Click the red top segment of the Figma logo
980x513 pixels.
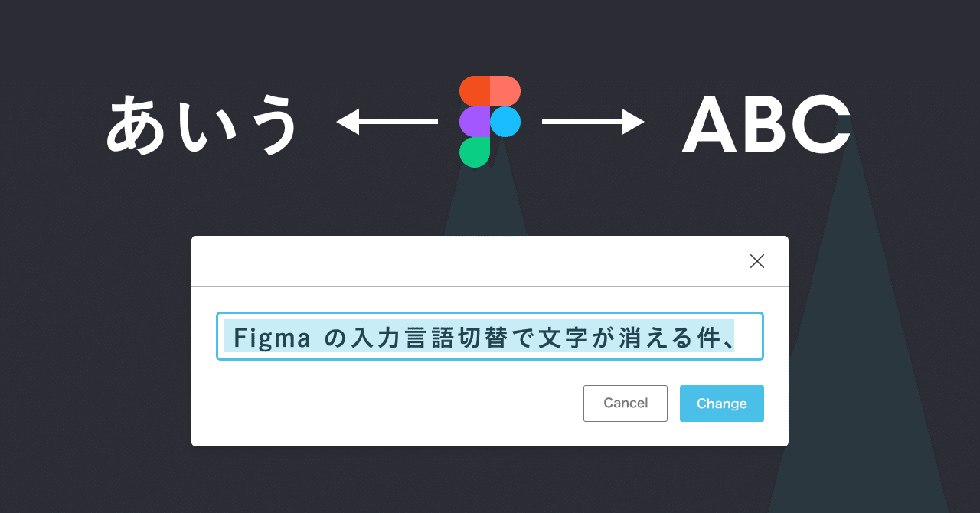(x=490, y=90)
